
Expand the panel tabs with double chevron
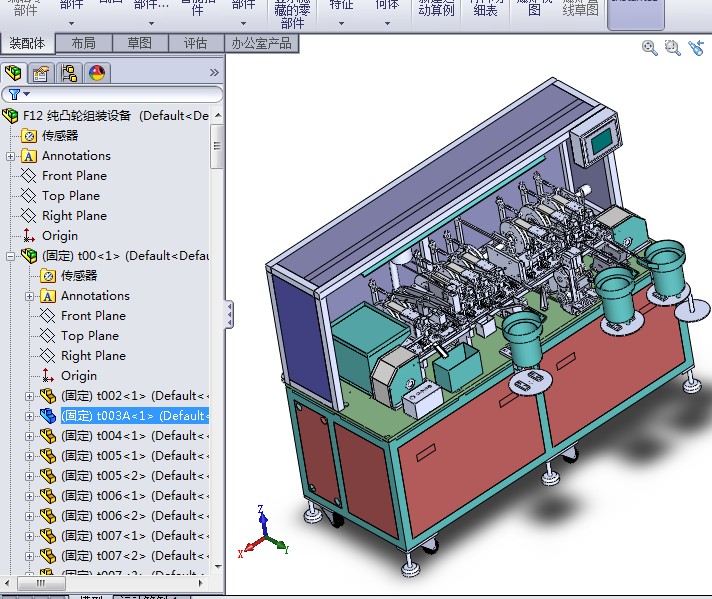tap(213, 73)
